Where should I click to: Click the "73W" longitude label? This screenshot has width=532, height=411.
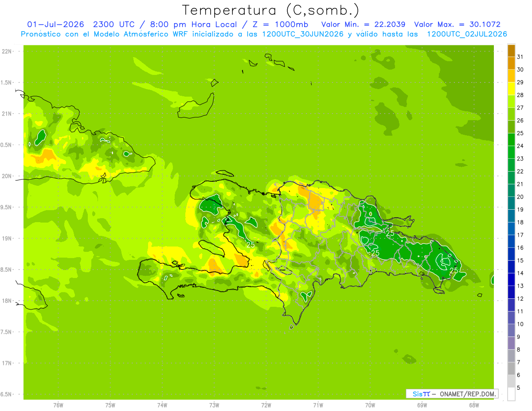(214, 405)
